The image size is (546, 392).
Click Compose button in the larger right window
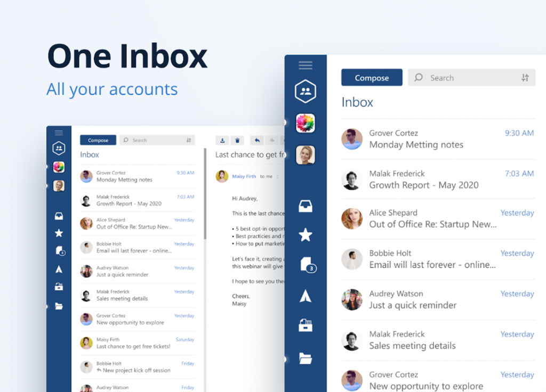pos(372,78)
